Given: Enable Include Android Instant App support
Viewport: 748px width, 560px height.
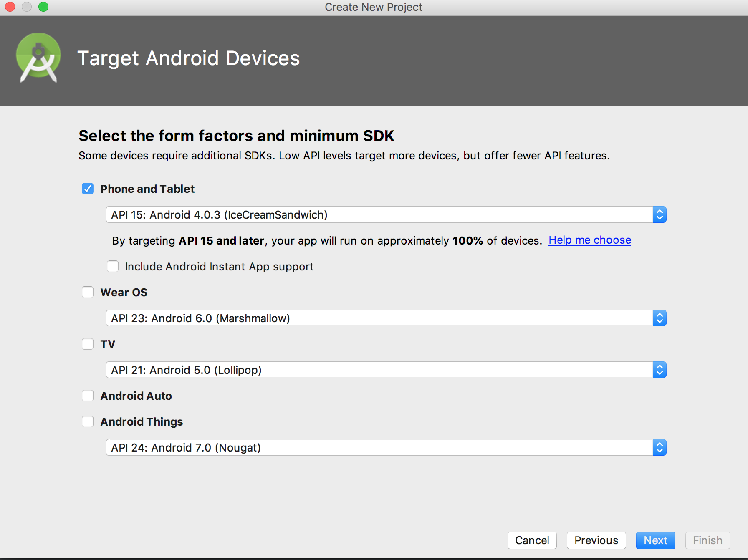Looking at the screenshot, I should pyautogui.click(x=113, y=267).
